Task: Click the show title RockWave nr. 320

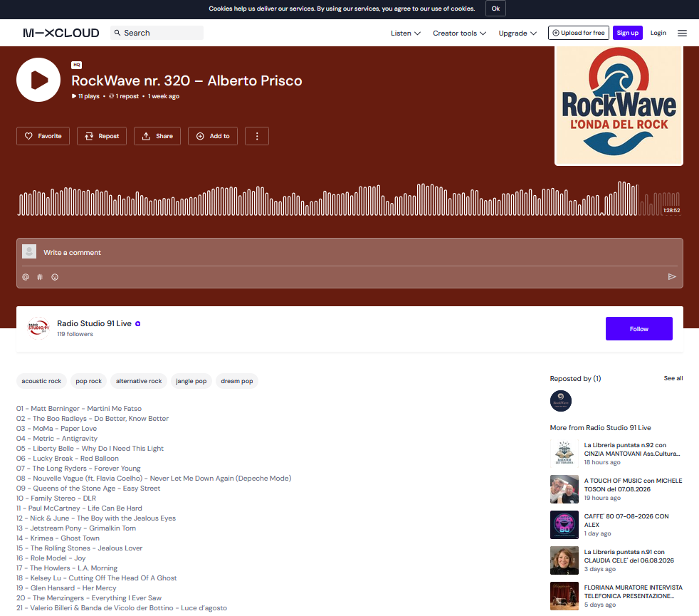Action: pos(186,80)
